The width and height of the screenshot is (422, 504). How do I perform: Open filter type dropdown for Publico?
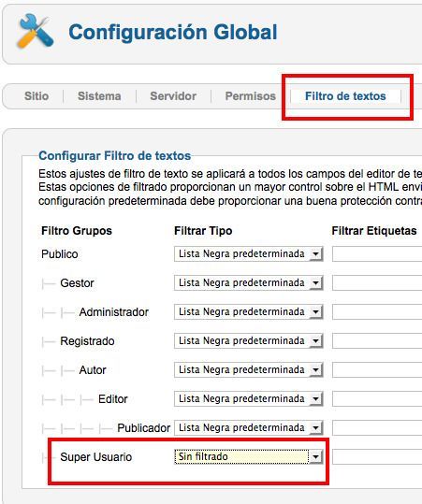point(248,254)
